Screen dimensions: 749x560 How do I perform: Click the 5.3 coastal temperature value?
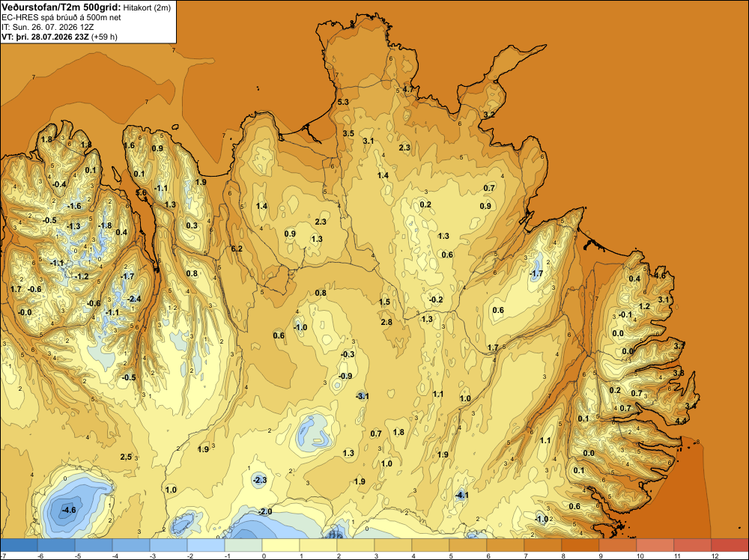pos(343,102)
